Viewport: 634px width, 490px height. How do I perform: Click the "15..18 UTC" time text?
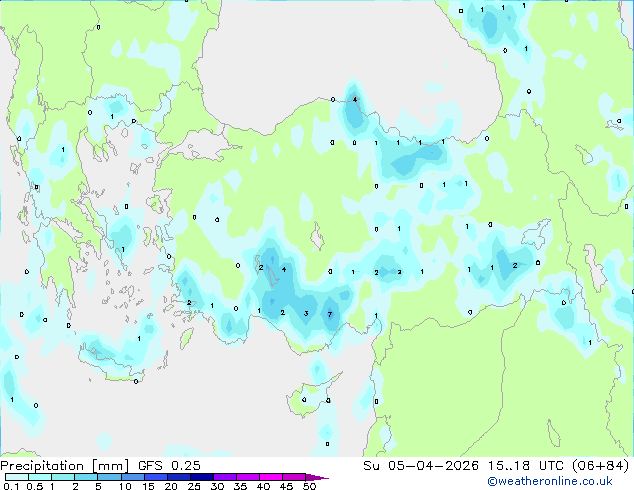pyautogui.click(x=526, y=466)
